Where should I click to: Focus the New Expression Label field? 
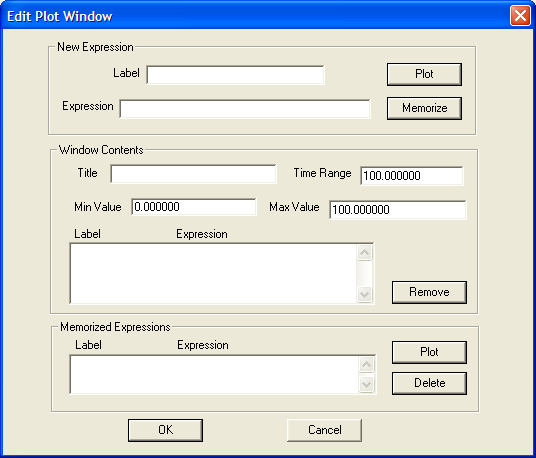tap(235, 75)
